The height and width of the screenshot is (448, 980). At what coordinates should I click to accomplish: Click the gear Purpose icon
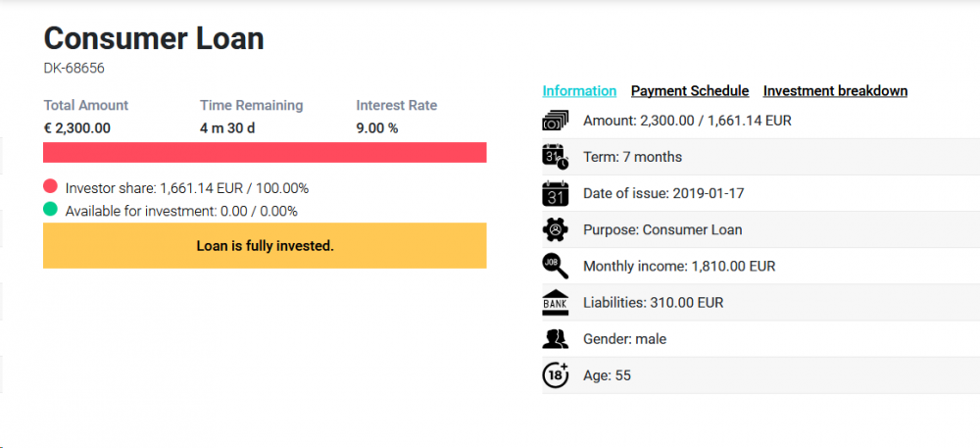tap(555, 229)
